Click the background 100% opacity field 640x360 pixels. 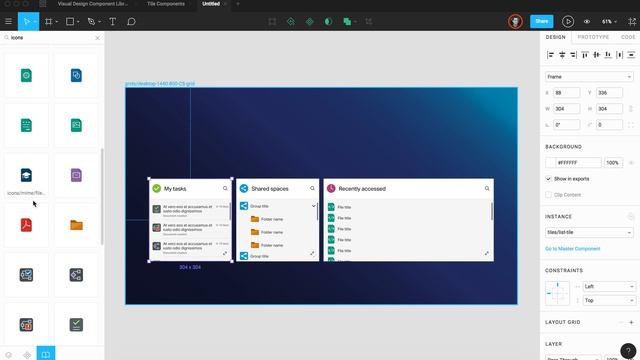(613, 162)
